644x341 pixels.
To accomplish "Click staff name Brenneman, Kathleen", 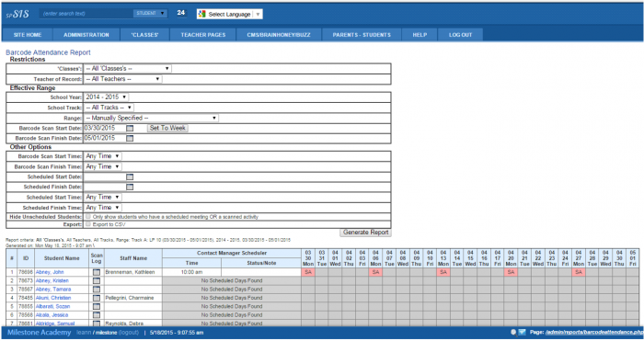I will point(130,272).
